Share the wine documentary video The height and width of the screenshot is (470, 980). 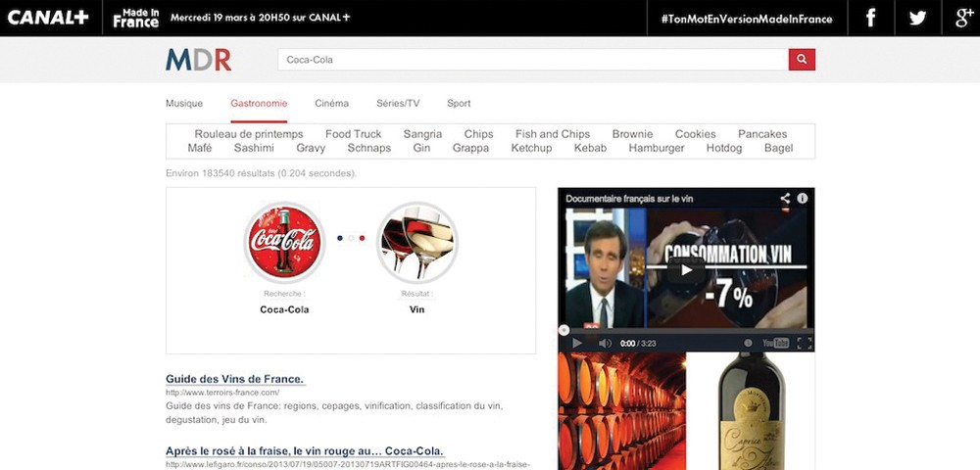coord(785,199)
